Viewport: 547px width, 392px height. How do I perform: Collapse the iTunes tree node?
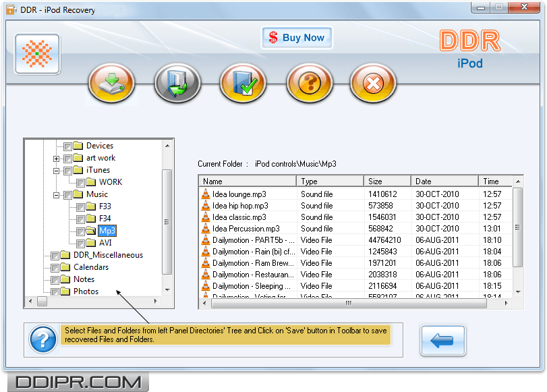click(x=56, y=171)
